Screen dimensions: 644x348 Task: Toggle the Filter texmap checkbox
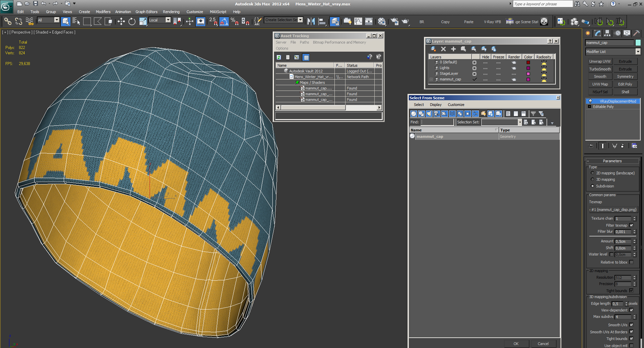(631, 225)
